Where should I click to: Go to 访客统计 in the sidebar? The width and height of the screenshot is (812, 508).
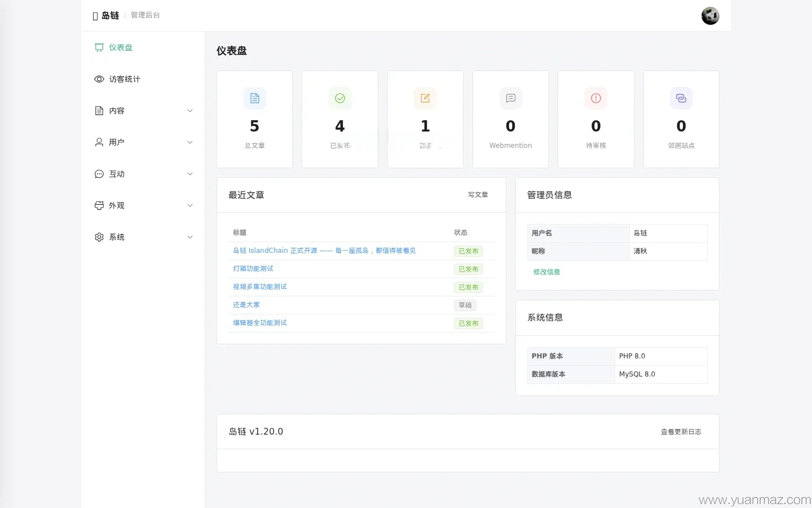pyautogui.click(x=143, y=79)
